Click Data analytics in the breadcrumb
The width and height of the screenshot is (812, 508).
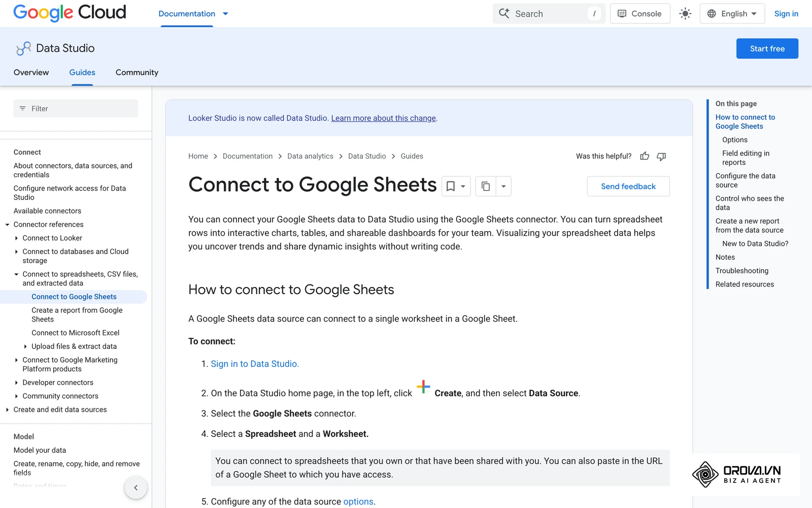tap(311, 156)
